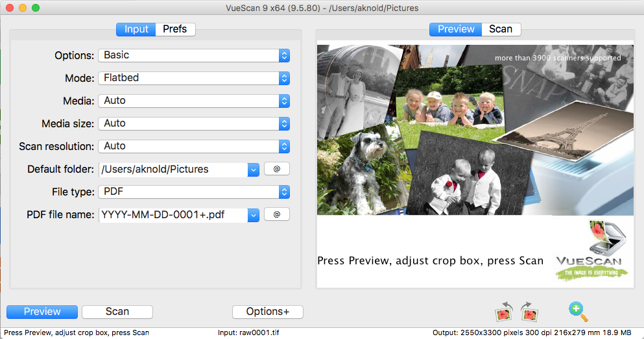The width and height of the screenshot is (644, 339).
Task: Click the @ button beside PDF file name
Action: point(276,214)
